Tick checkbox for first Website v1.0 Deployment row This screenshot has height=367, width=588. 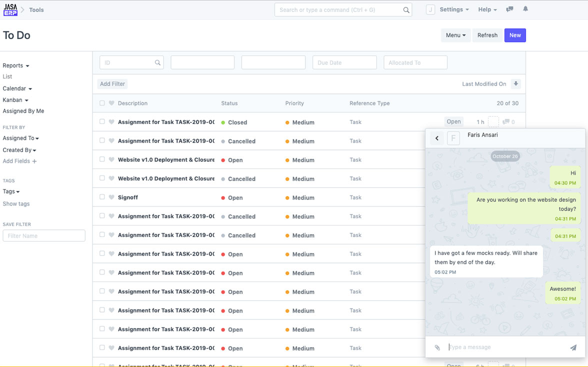(102, 160)
